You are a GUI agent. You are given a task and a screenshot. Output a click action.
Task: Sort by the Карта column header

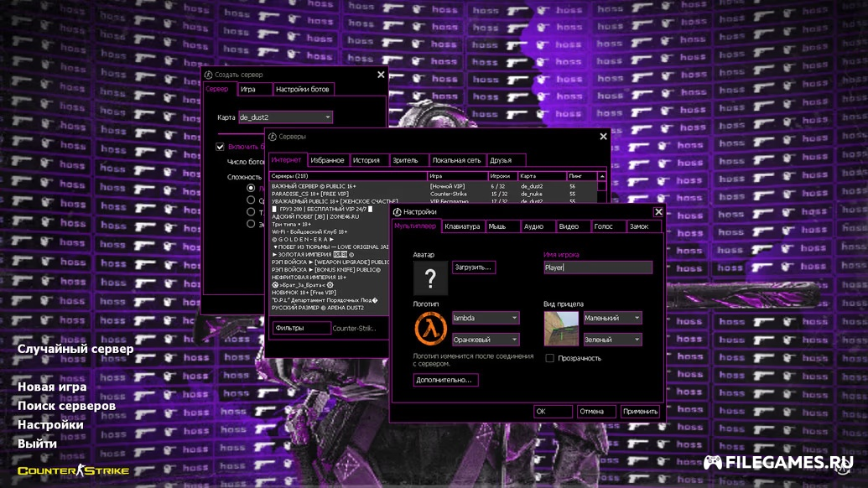point(542,176)
